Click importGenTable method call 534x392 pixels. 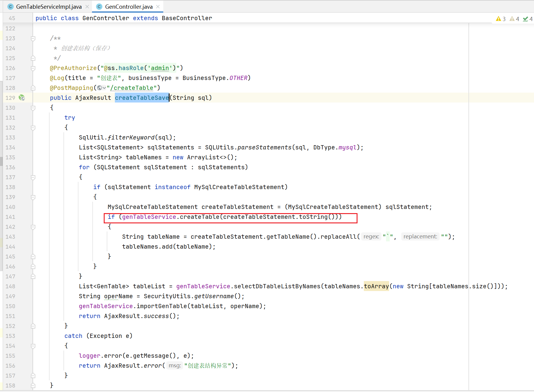tap(162, 306)
